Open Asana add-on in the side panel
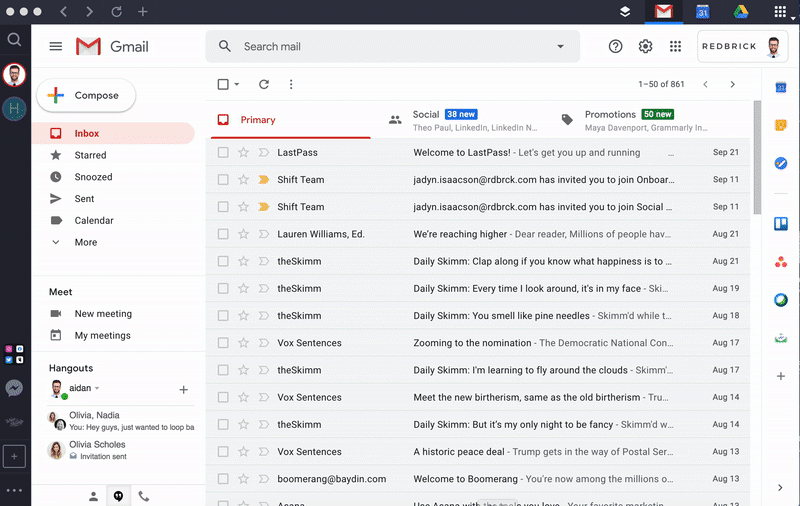 (x=781, y=262)
